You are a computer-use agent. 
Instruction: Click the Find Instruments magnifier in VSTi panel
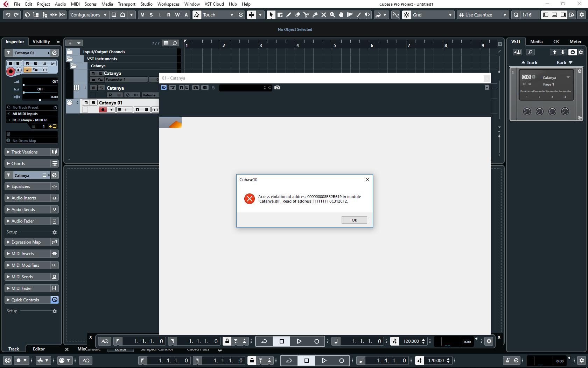tap(530, 52)
